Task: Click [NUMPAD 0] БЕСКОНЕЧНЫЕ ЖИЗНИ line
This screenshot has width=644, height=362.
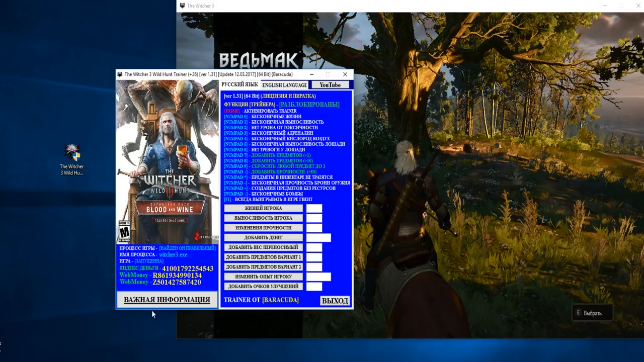Action: pyautogui.click(x=263, y=116)
